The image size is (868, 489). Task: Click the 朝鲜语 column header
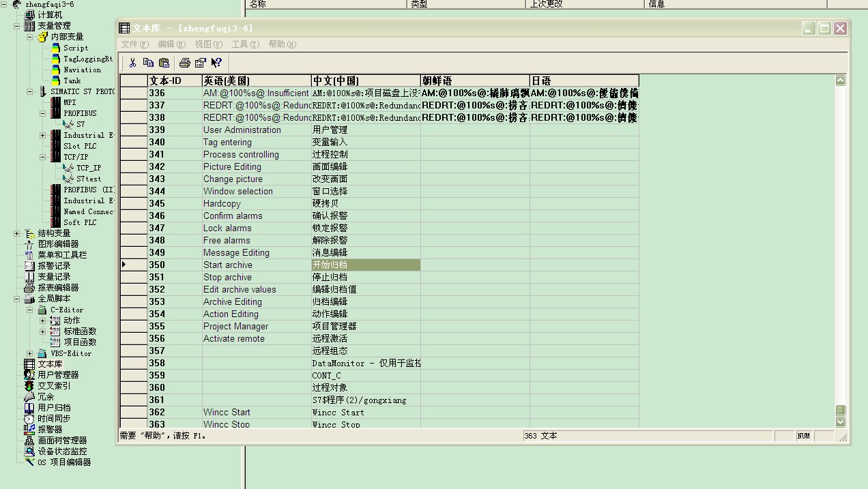(475, 80)
